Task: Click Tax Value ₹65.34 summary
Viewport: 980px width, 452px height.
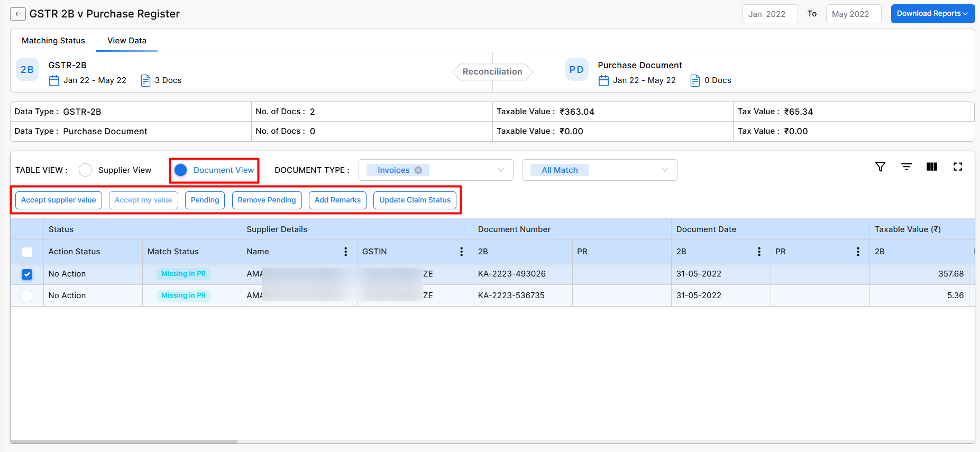Action: tap(775, 112)
